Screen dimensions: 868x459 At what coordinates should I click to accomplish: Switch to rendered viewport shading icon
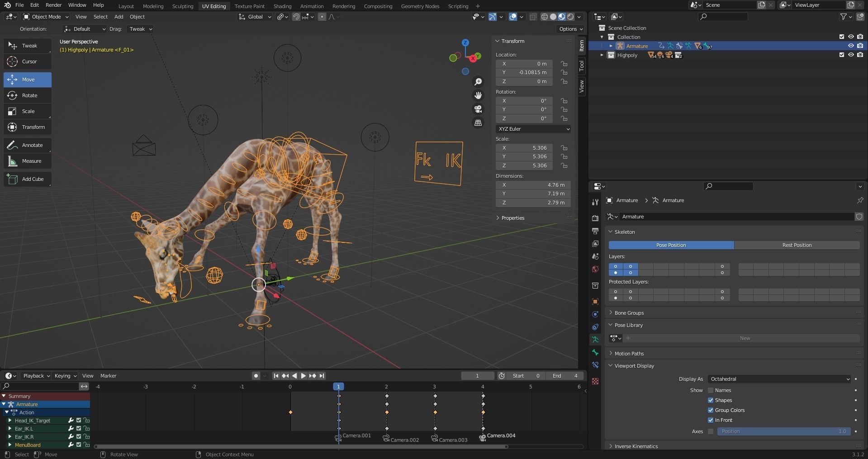(x=571, y=17)
